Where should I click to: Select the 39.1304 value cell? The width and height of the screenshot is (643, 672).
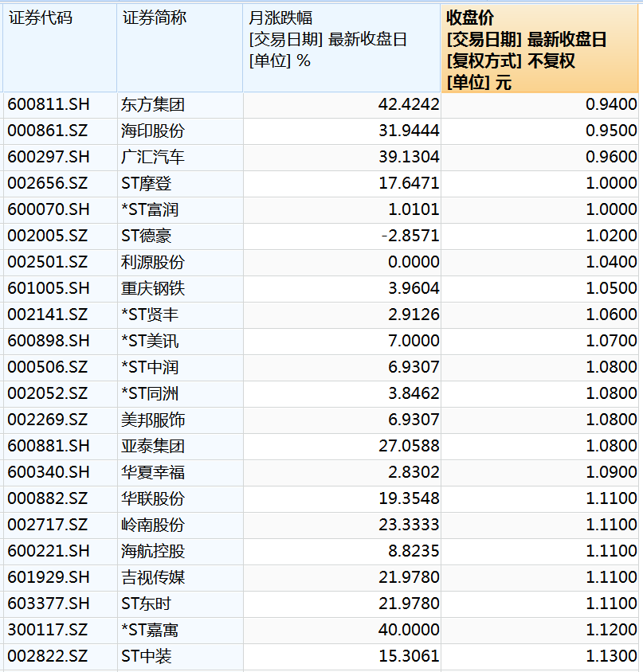coord(342,158)
